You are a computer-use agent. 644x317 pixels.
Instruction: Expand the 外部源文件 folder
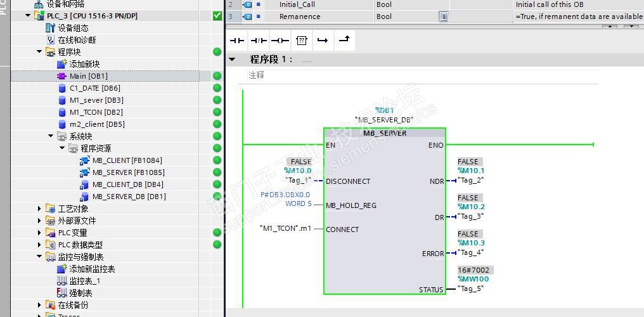click(x=39, y=221)
